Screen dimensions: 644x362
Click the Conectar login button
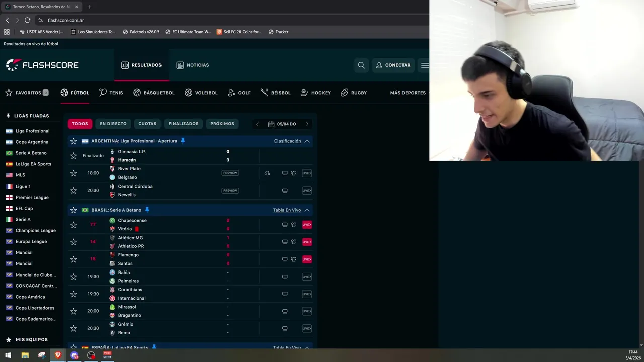pyautogui.click(x=393, y=65)
